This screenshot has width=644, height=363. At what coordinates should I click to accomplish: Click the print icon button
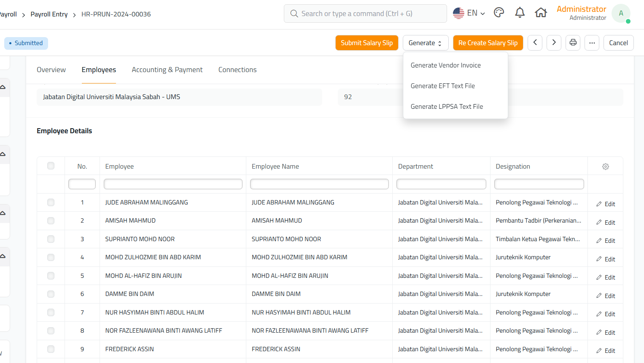[x=573, y=43]
